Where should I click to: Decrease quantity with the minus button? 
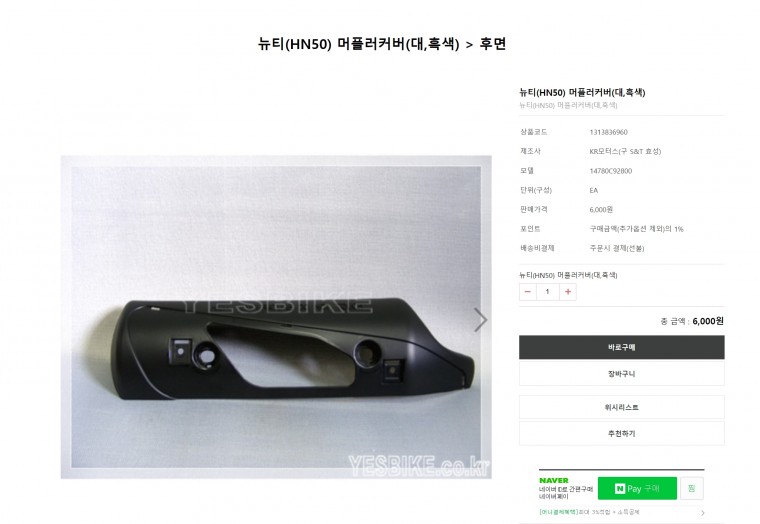pos(528,292)
